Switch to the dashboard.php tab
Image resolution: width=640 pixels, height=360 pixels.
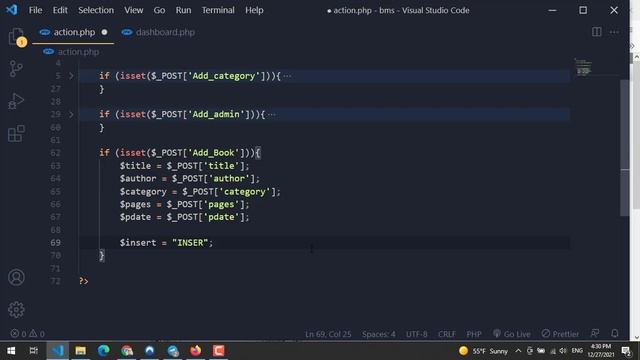[x=158, y=32]
